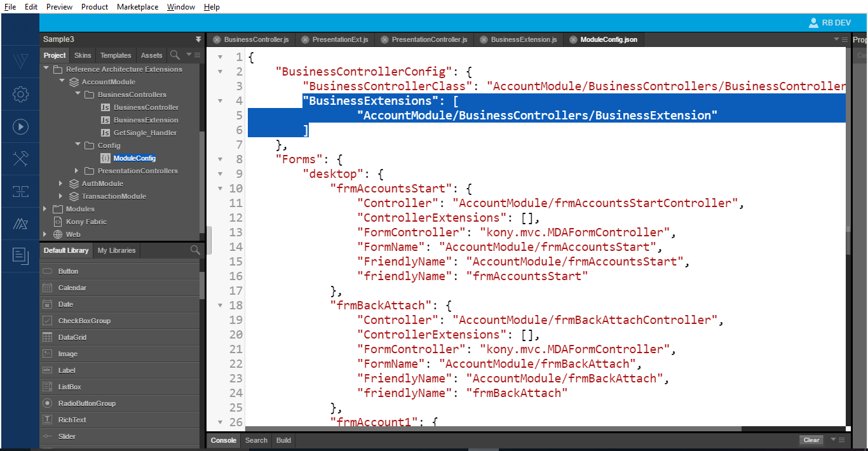Open the Console panel options dropdown beside Clear
Screen dimensions: 868x451
(836, 440)
